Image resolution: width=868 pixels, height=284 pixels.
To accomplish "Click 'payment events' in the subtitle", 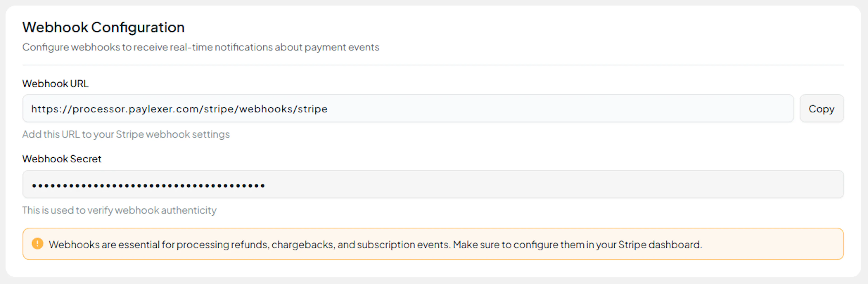I will (342, 47).
